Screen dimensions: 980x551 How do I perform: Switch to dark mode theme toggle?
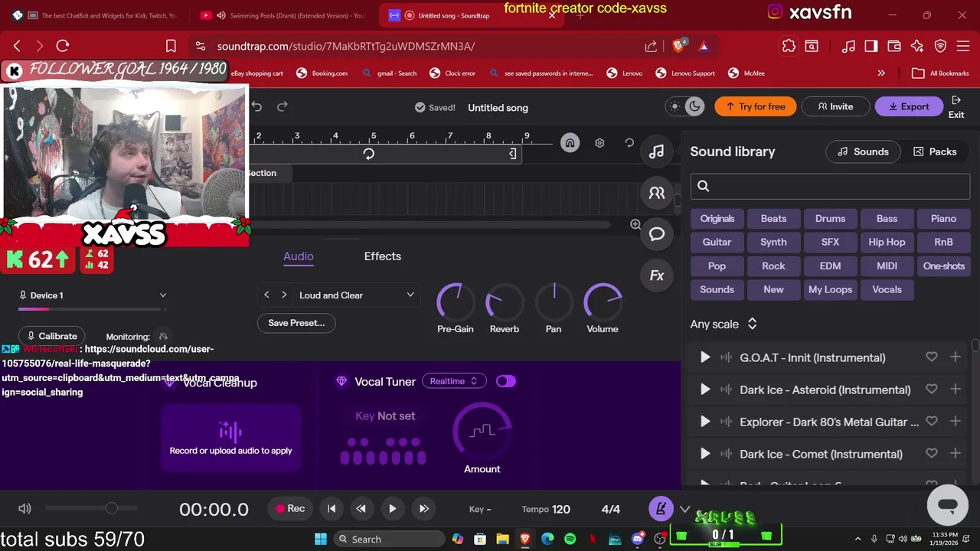click(x=694, y=106)
